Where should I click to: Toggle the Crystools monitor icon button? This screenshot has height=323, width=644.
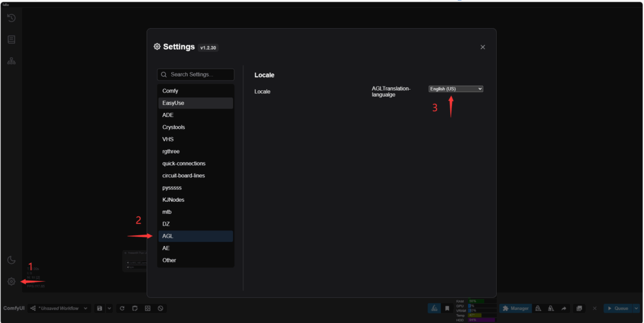[434, 308]
